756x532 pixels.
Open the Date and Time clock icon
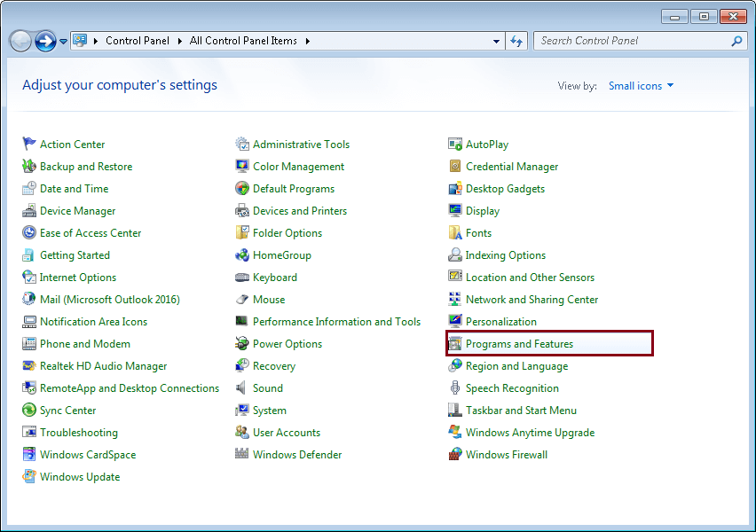click(29, 188)
